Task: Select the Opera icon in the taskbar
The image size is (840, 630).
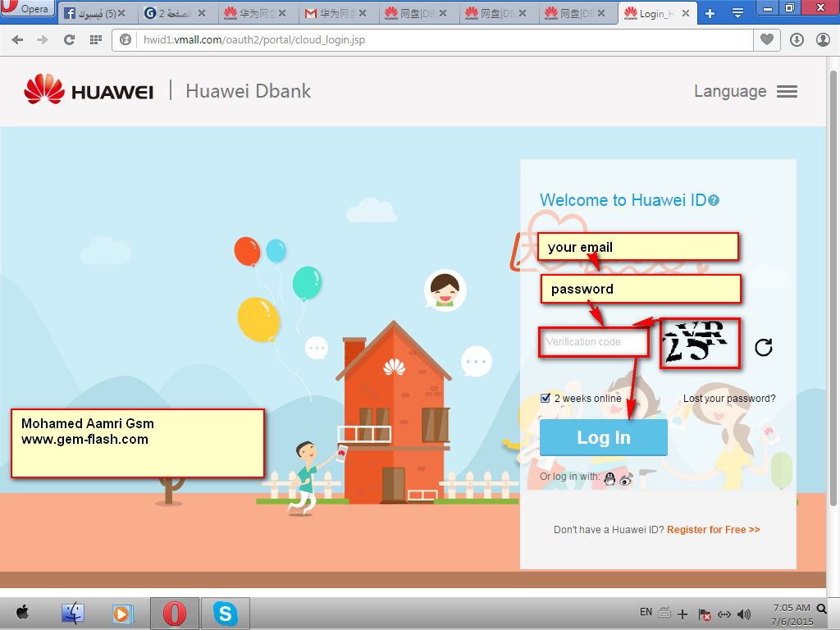Action: [x=175, y=614]
